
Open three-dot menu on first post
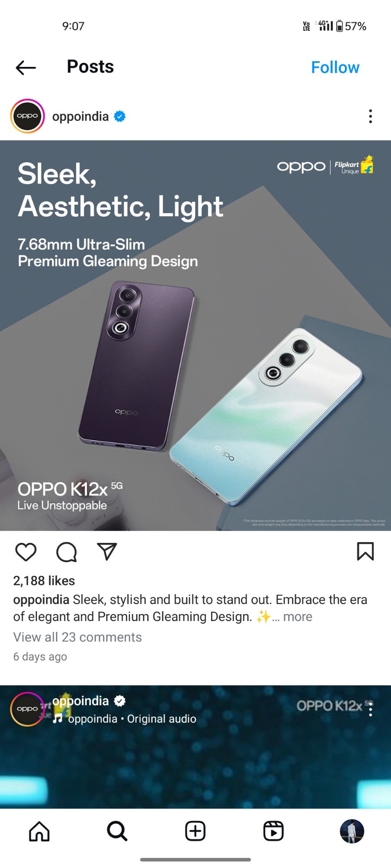point(370,116)
